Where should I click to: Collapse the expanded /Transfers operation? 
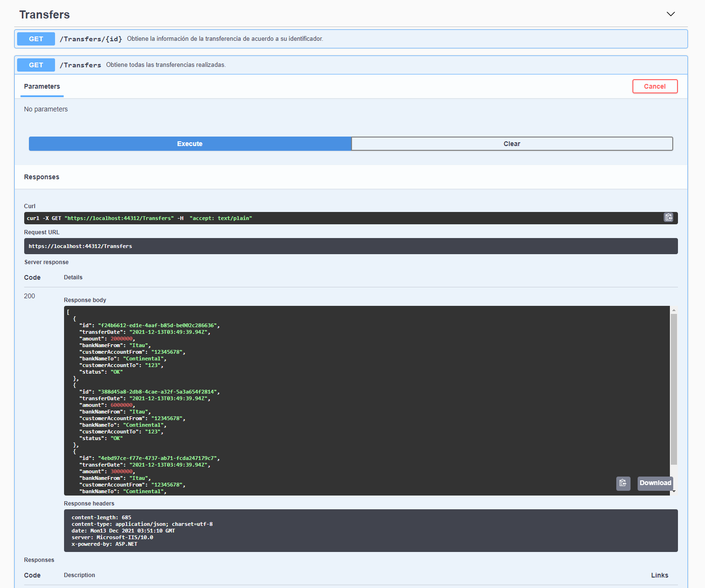click(332, 65)
